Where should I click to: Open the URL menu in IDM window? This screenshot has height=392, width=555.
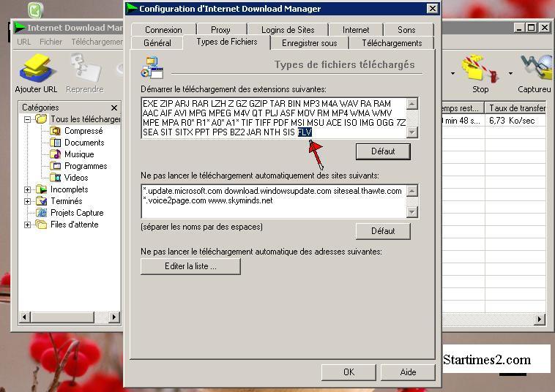pyautogui.click(x=23, y=42)
